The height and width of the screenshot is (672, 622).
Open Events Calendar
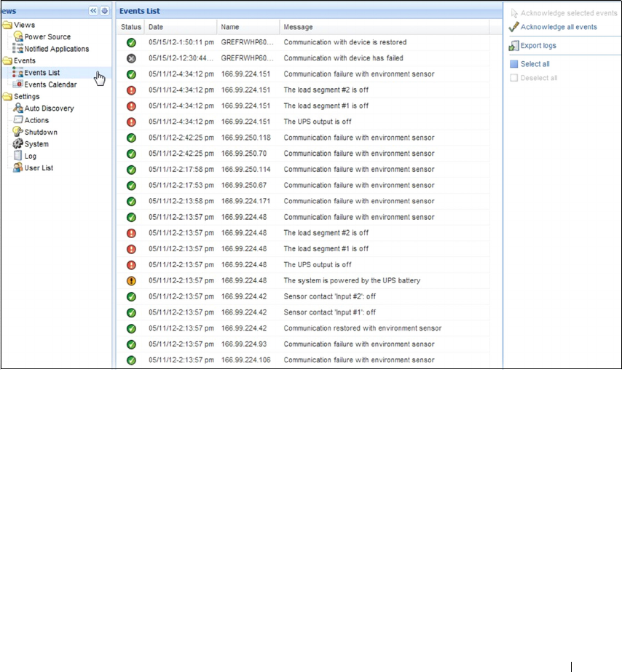point(50,84)
